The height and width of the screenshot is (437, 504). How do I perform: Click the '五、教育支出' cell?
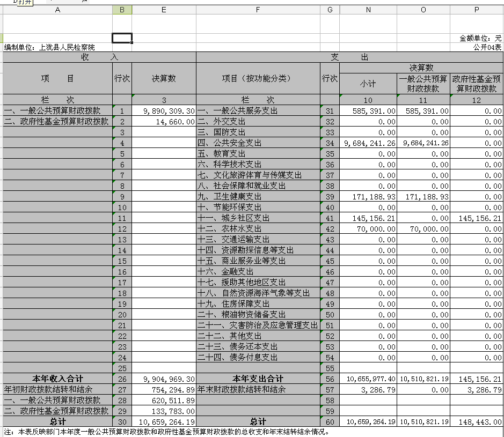[258, 154]
